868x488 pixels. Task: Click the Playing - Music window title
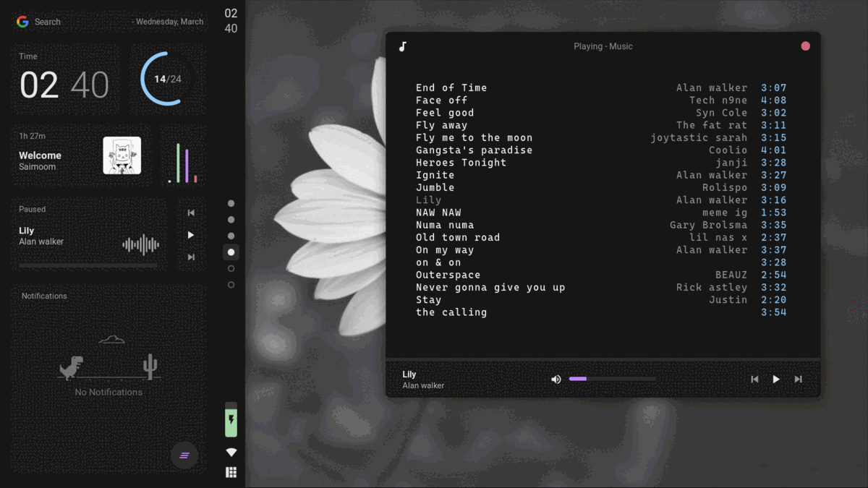603,46
